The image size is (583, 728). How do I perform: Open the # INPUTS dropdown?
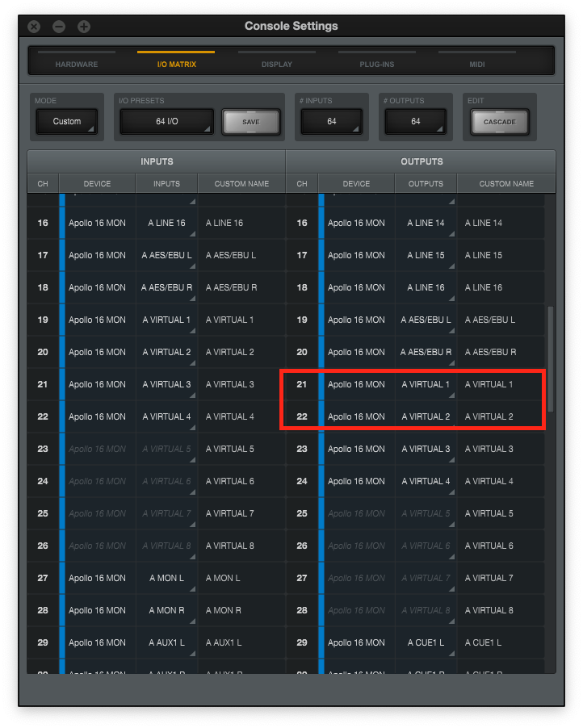click(x=332, y=121)
